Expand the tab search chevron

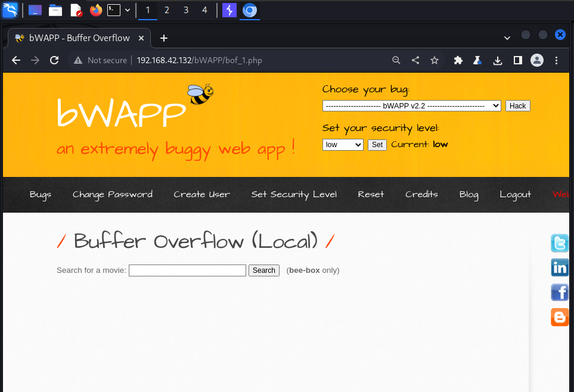click(x=507, y=38)
